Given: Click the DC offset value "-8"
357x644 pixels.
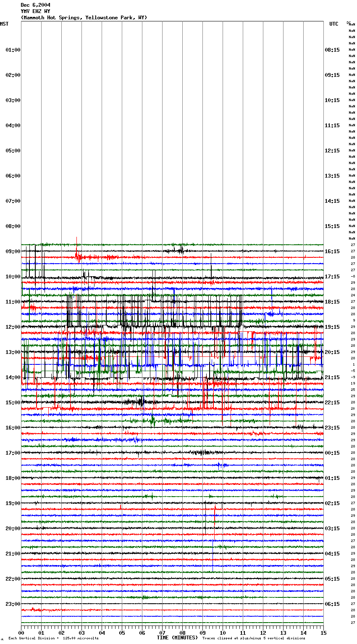Looking at the screenshot, I should tap(353, 277).
